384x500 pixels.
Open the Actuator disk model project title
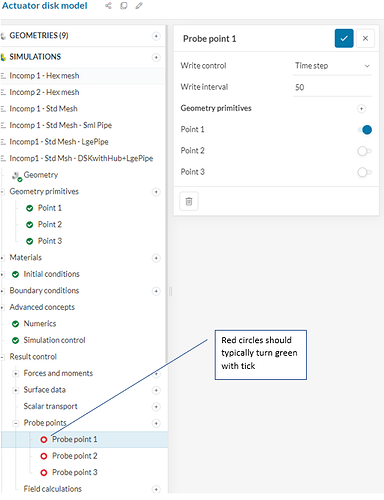click(45, 6)
